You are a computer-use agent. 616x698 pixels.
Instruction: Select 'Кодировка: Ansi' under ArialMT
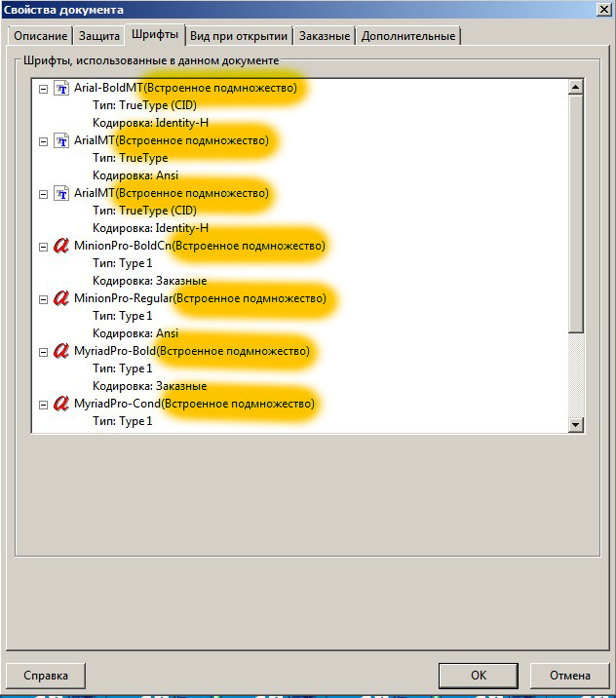click(x=135, y=175)
